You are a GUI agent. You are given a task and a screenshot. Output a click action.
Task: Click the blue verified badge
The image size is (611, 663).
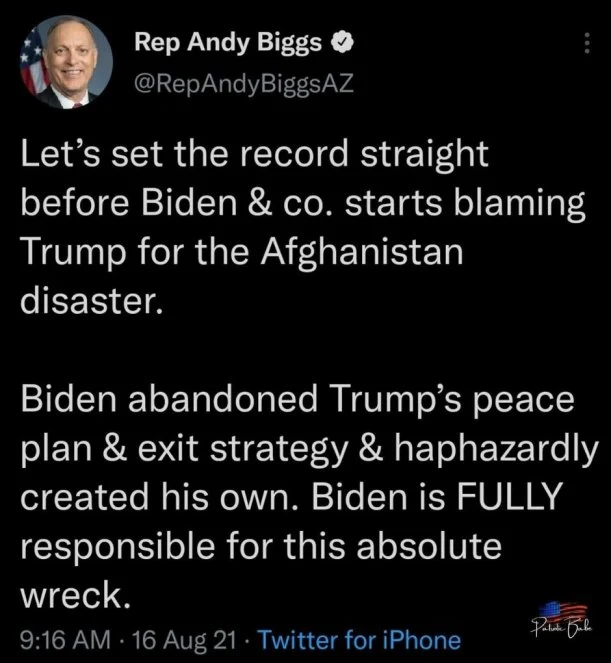pos(342,42)
